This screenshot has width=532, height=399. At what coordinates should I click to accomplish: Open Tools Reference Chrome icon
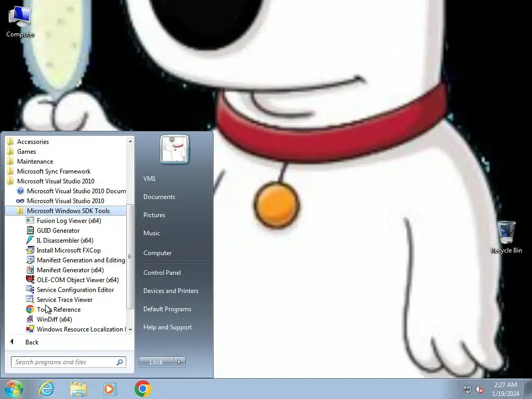pyautogui.click(x=30, y=310)
